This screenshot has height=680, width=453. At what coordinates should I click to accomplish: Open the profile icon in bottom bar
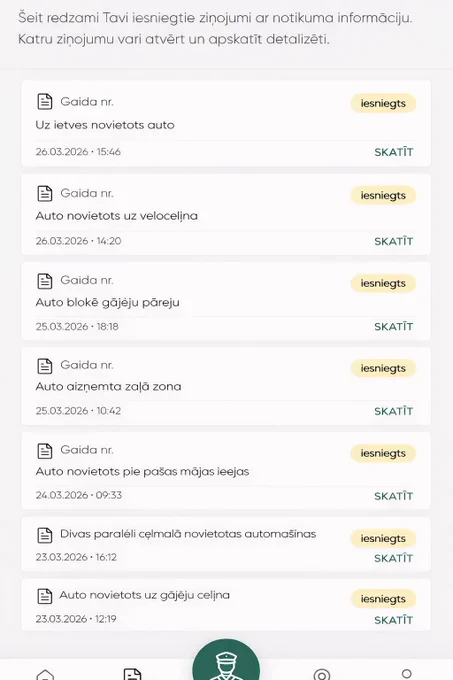tap(406, 674)
